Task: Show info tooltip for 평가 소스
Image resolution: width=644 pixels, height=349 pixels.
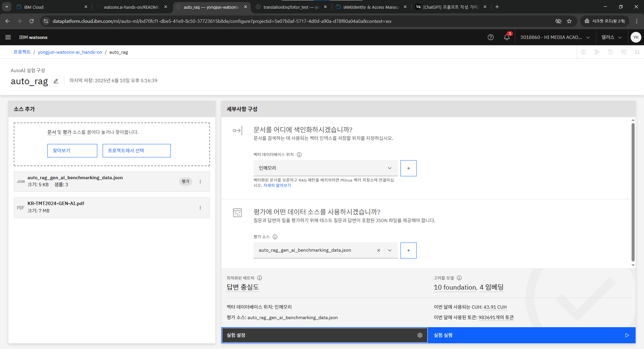Action: tap(275, 237)
